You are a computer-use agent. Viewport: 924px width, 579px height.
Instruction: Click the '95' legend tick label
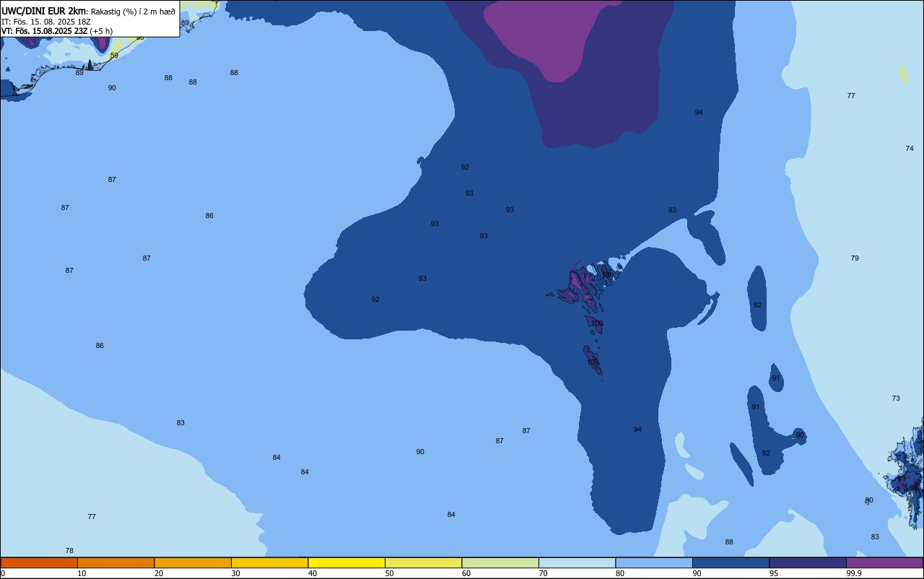point(774,573)
